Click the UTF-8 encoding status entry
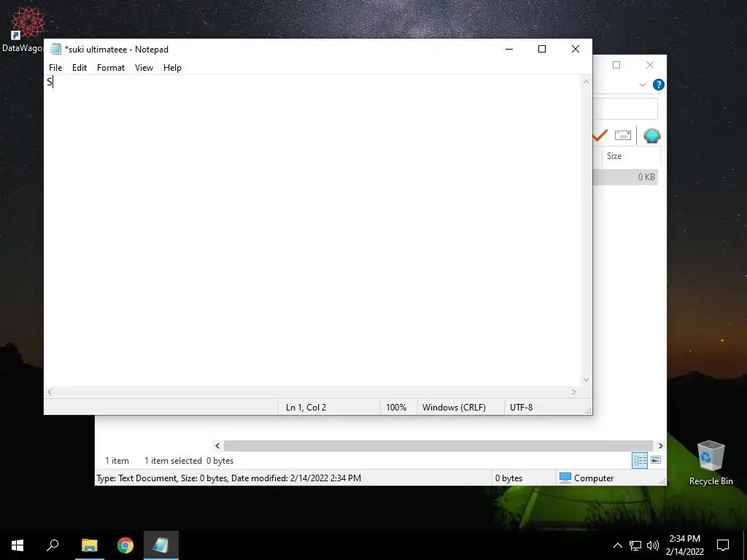 (521, 408)
